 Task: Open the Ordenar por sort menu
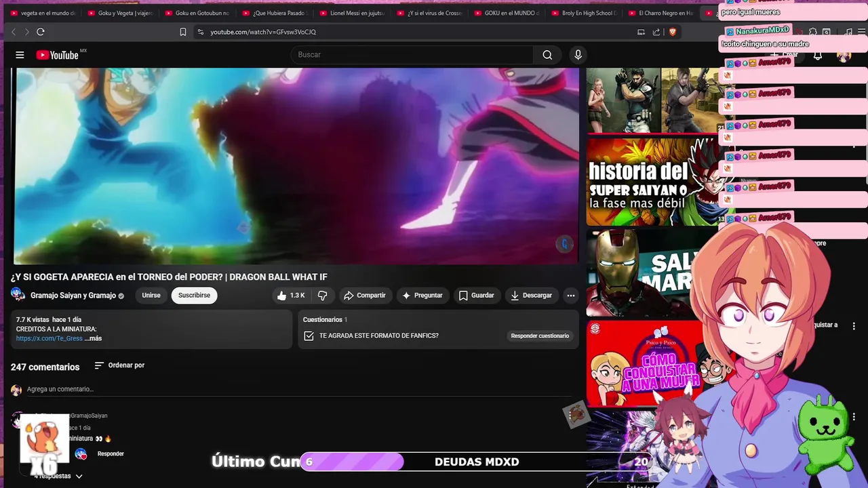click(x=119, y=365)
